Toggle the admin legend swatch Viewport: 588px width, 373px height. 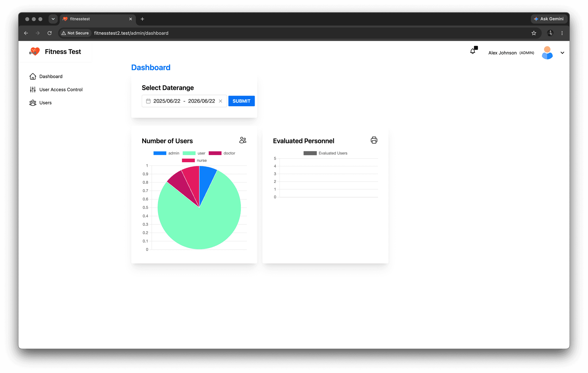pyautogui.click(x=160, y=153)
